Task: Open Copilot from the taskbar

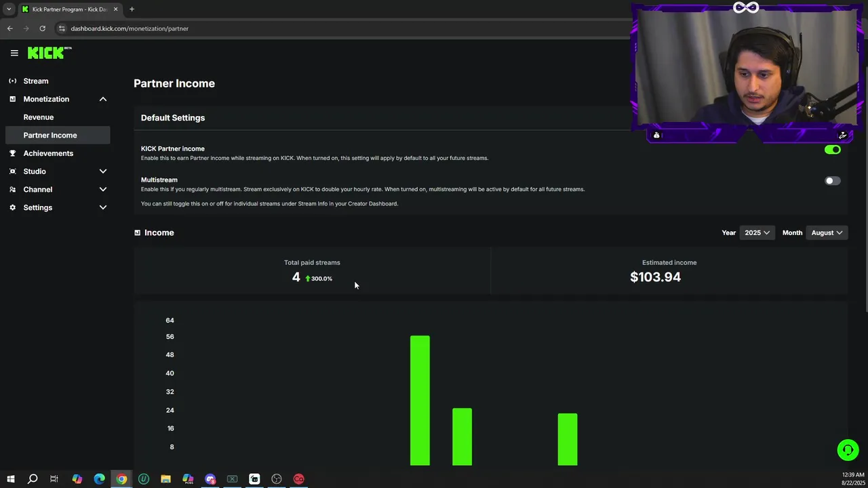Action: 77,479
